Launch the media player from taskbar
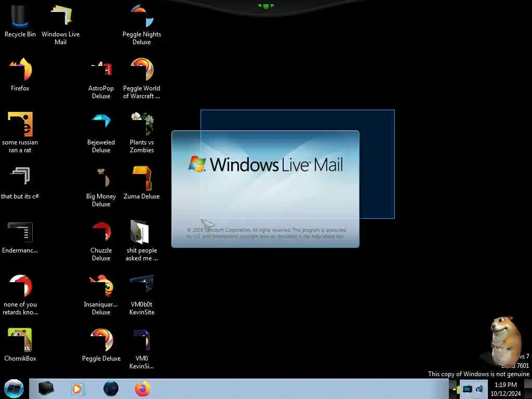The image size is (532, 399). pyautogui.click(x=77, y=389)
